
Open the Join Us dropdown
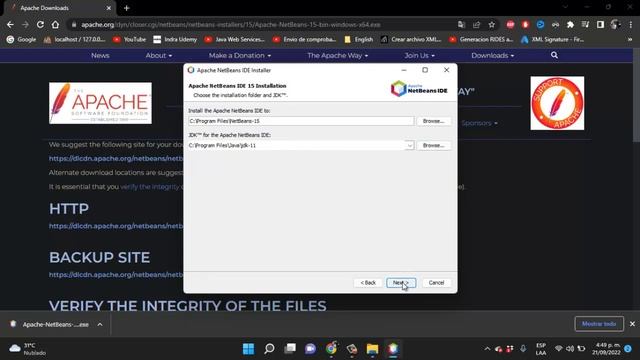(x=420, y=56)
